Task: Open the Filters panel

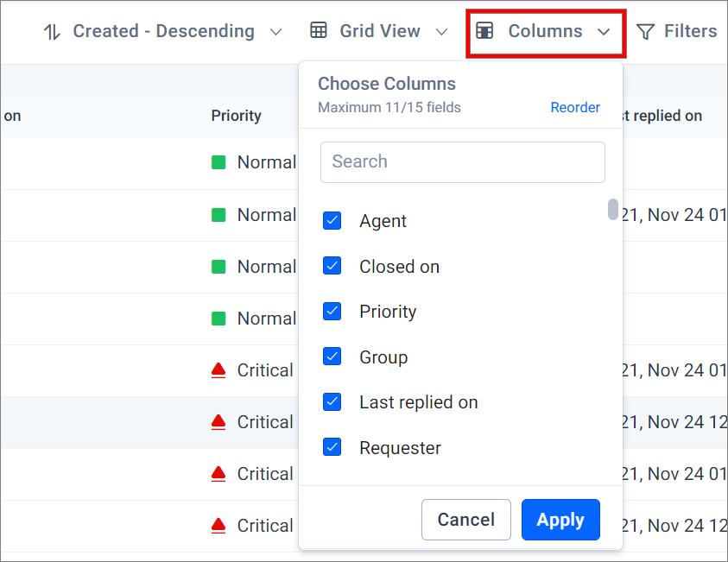Action: pos(677,31)
